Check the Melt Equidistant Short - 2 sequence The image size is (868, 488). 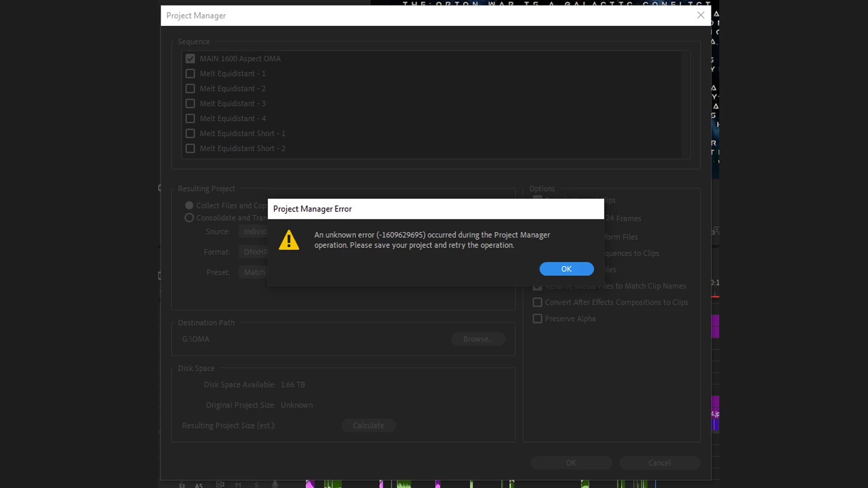point(190,148)
